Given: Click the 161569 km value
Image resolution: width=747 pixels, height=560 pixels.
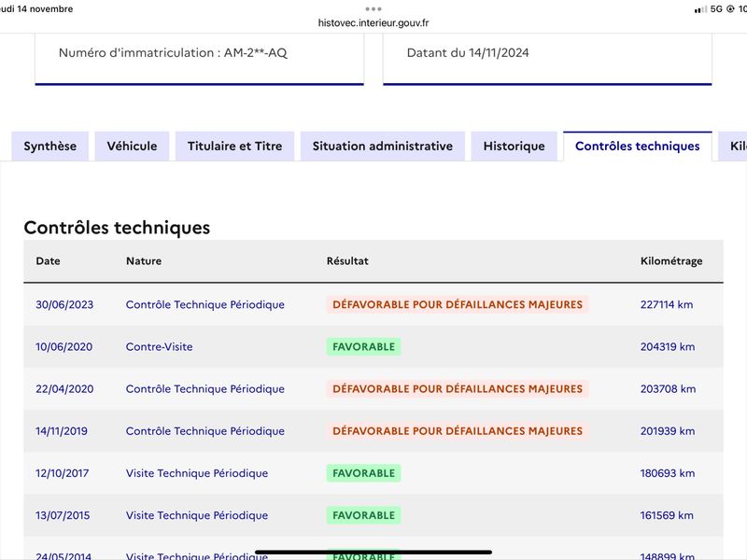Looking at the screenshot, I should pos(667,515).
